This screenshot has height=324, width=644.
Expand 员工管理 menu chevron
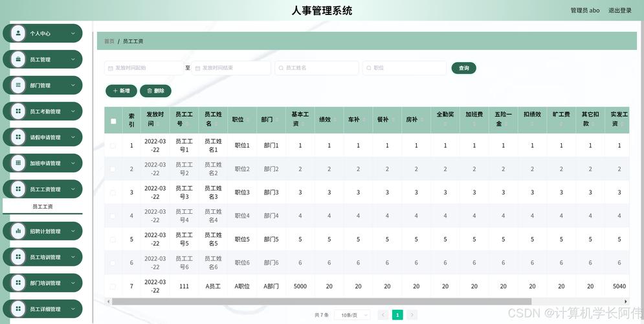(73, 59)
